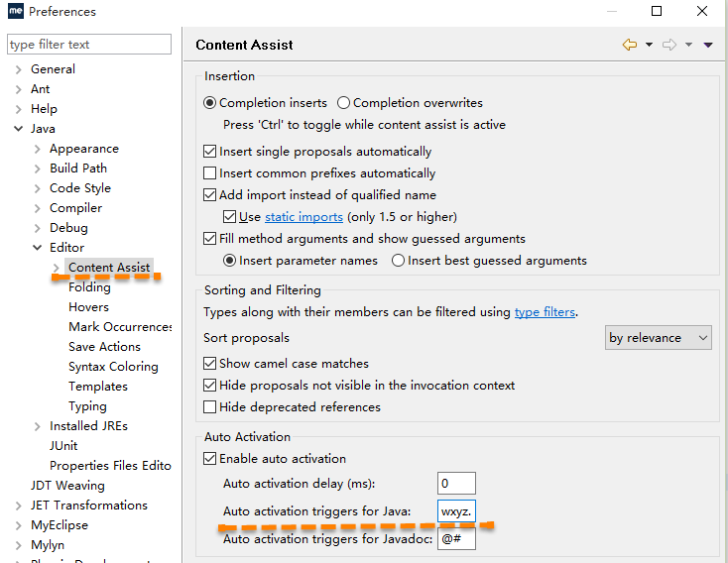Click the MyEclipse 'me' window icon

15,11
